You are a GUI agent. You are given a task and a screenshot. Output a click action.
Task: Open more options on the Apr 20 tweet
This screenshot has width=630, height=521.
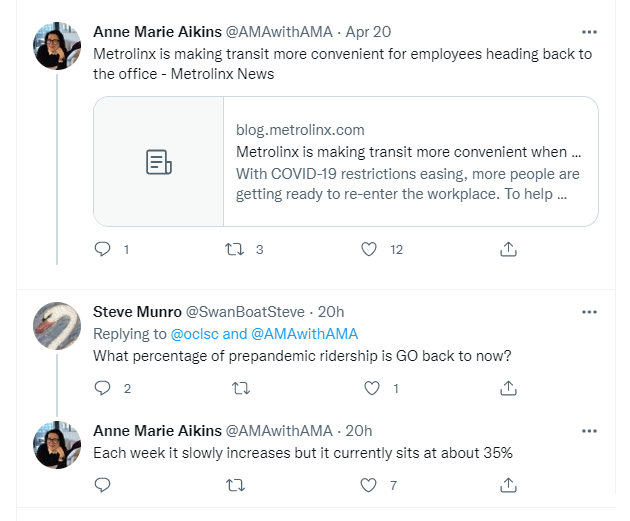tap(589, 32)
